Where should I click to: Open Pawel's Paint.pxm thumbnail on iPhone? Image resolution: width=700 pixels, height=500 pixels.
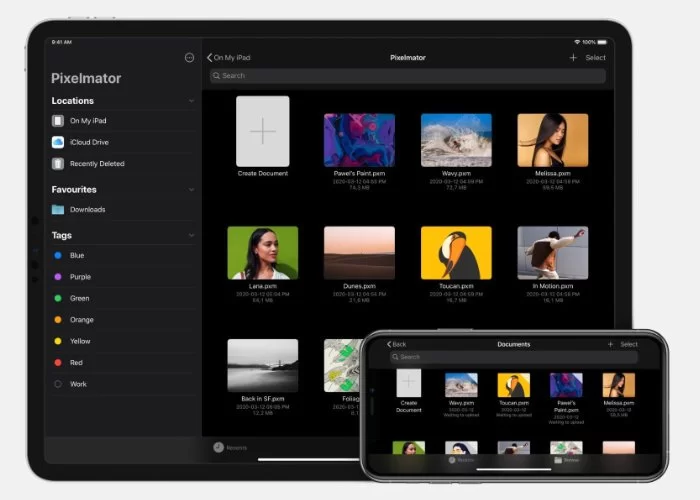tap(566, 385)
